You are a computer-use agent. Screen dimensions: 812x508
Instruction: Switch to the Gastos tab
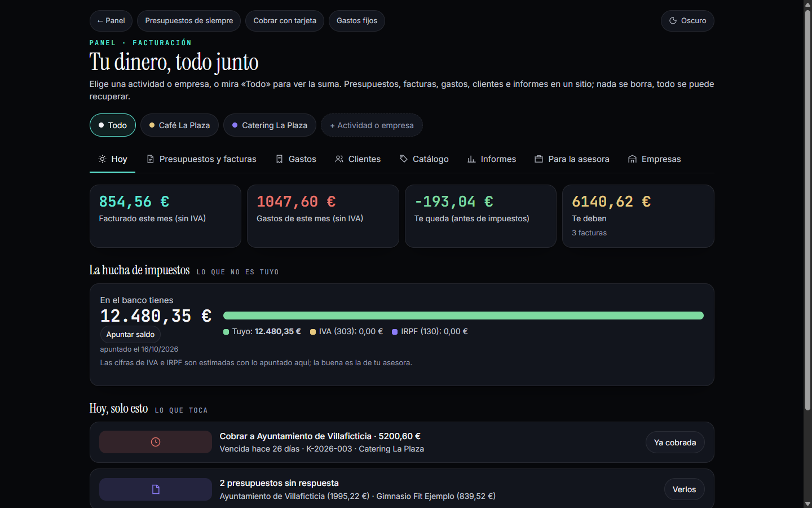point(296,159)
